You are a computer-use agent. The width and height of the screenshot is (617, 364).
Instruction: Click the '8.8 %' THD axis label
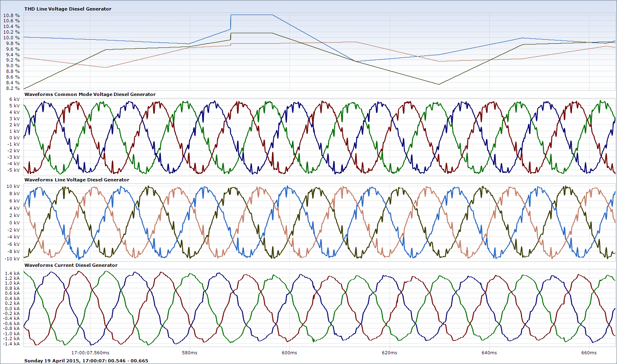click(x=13, y=71)
